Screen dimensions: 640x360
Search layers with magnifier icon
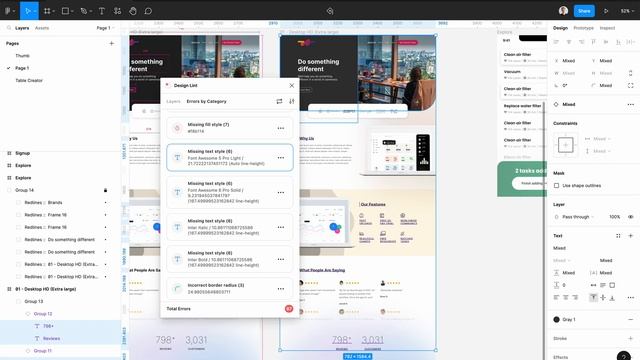(x=9, y=28)
